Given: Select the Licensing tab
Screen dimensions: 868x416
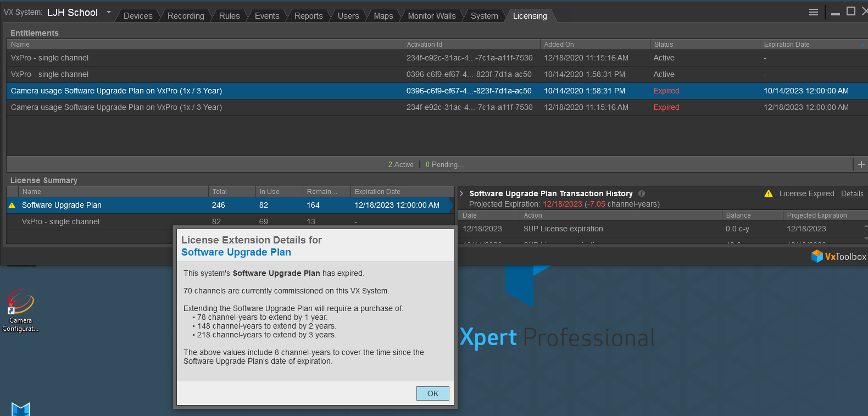Looking at the screenshot, I should point(530,16).
